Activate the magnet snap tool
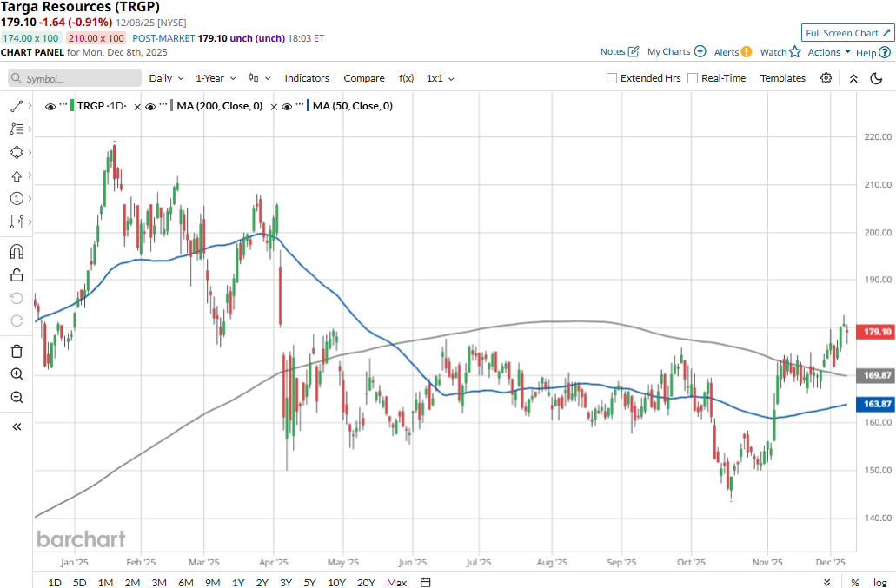The image size is (896, 588). (16, 252)
